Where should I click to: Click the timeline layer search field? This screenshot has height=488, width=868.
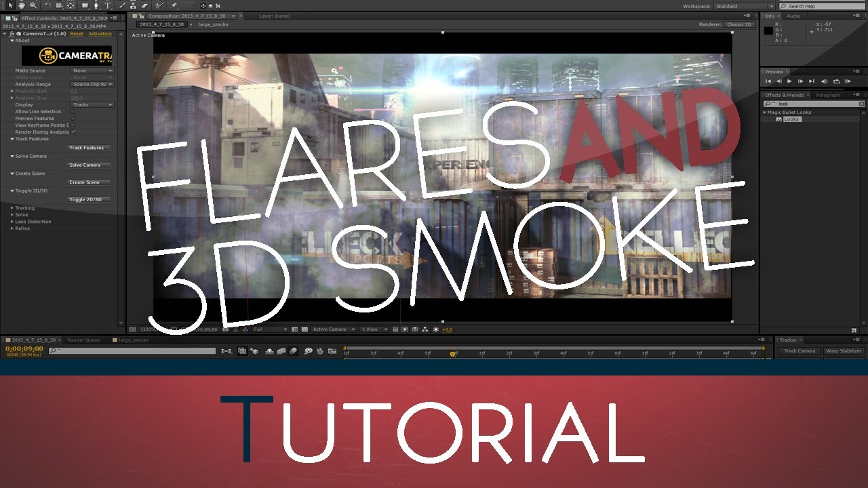pyautogui.click(x=132, y=351)
